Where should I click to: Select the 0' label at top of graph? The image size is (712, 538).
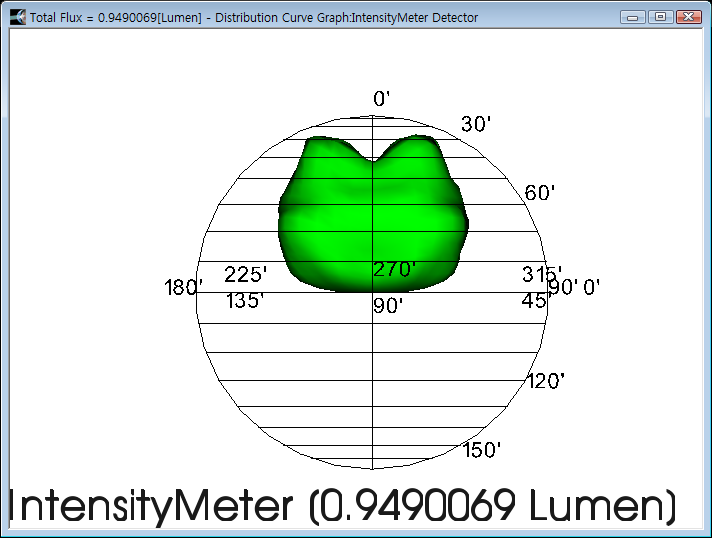pyautogui.click(x=382, y=99)
